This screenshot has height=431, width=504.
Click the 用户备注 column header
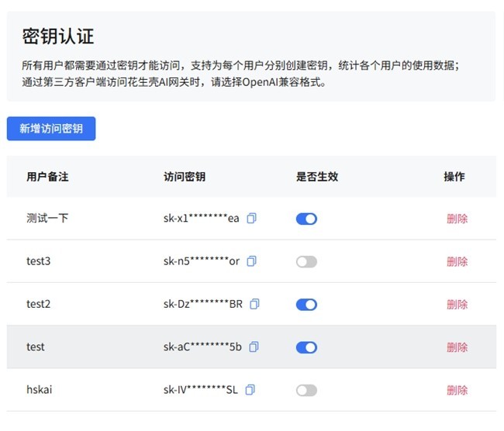(x=47, y=177)
